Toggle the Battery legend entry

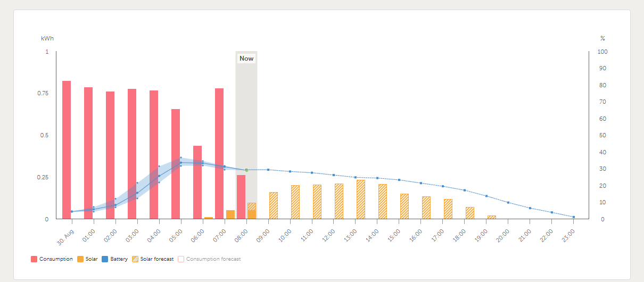click(x=115, y=259)
